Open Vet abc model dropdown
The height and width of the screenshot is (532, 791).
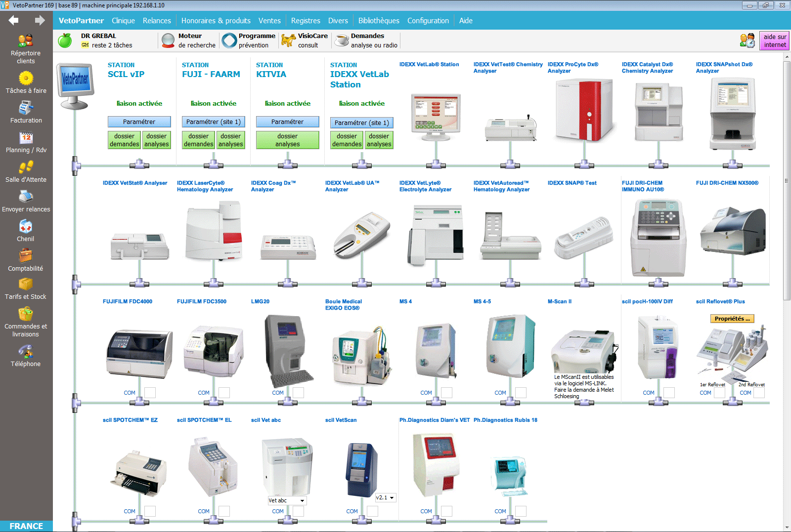pyautogui.click(x=287, y=500)
